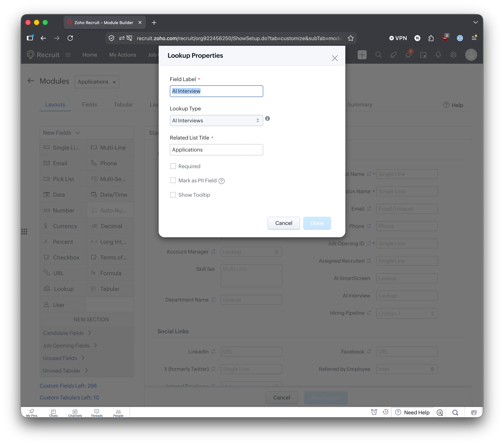Expand Job Opening Fields
The height and width of the screenshot is (445, 504).
pyautogui.click(x=70, y=346)
